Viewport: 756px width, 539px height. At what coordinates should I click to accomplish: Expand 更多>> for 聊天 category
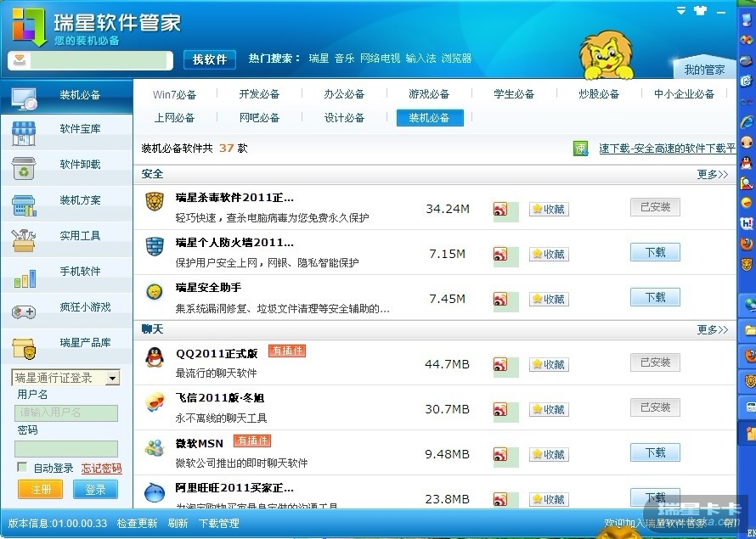pos(712,330)
